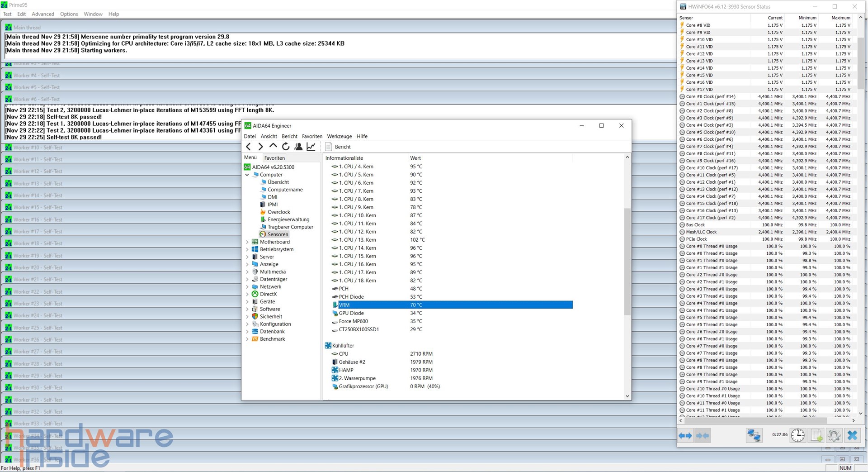Image resolution: width=868 pixels, height=472 pixels.
Task: Select Prime95 Worker #20 Self-Test window
Action: point(122,267)
